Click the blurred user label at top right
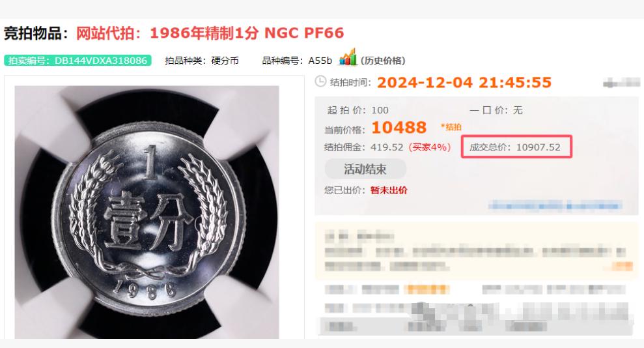644x348 pixels. click(621, 83)
